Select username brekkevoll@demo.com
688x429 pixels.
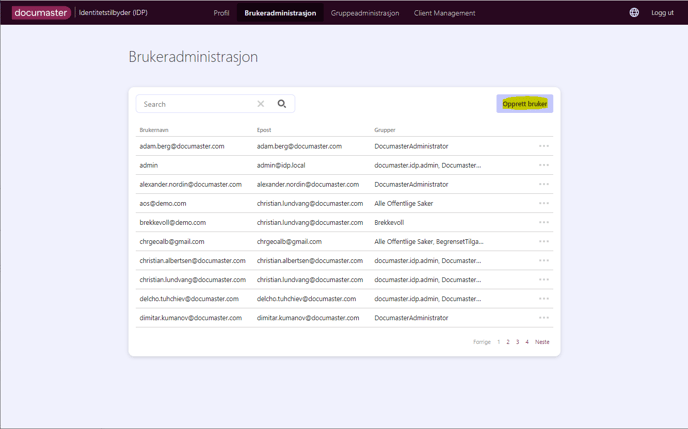[172, 222]
